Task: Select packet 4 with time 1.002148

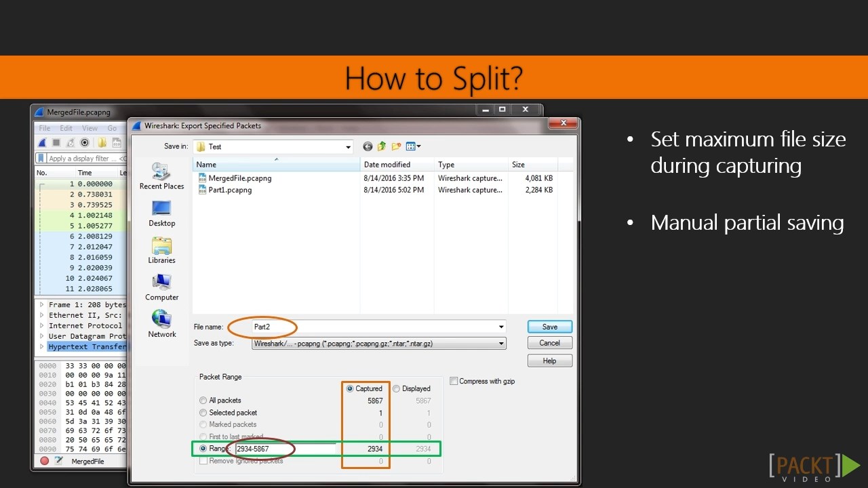Action: click(x=81, y=216)
